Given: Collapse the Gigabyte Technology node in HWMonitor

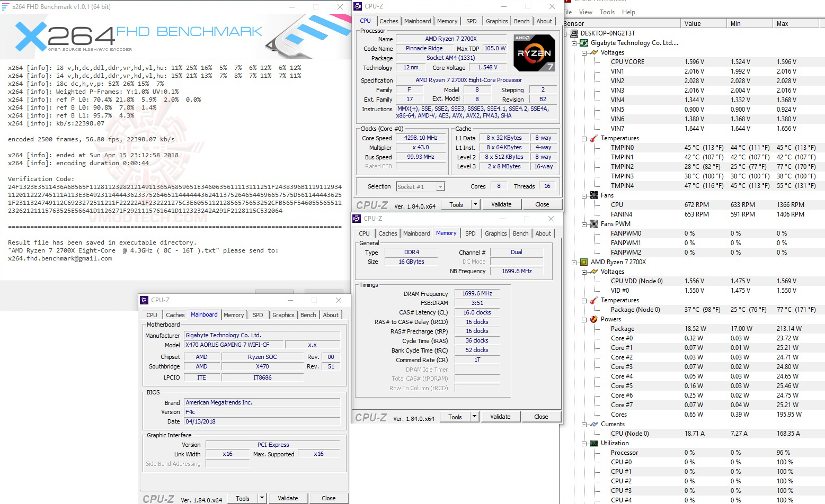Looking at the screenshot, I should tap(574, 43).
